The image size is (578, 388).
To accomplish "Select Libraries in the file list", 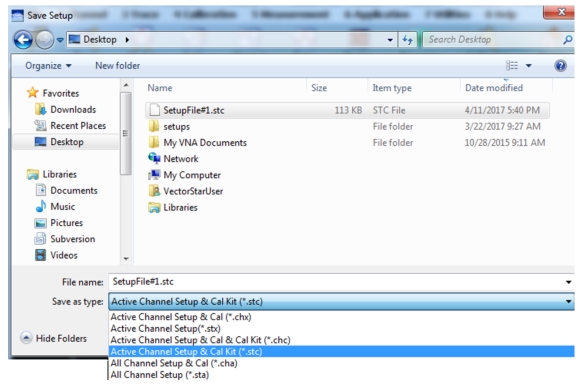I will click(x=180, y=207).
